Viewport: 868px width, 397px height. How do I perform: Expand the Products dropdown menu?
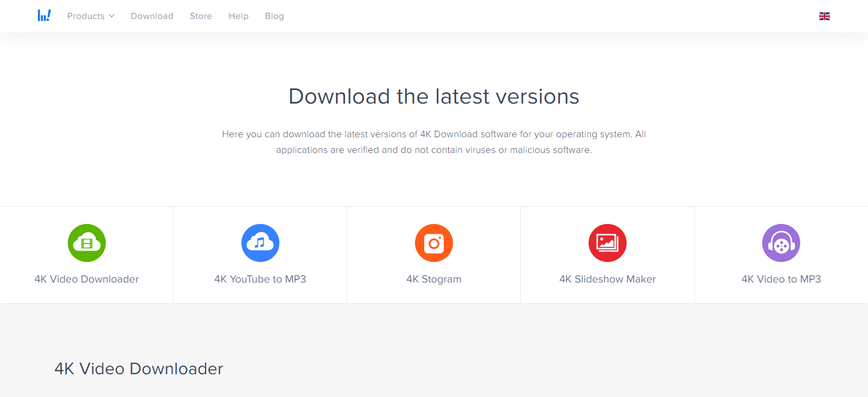pyautogui.click(x=91, y=16)
